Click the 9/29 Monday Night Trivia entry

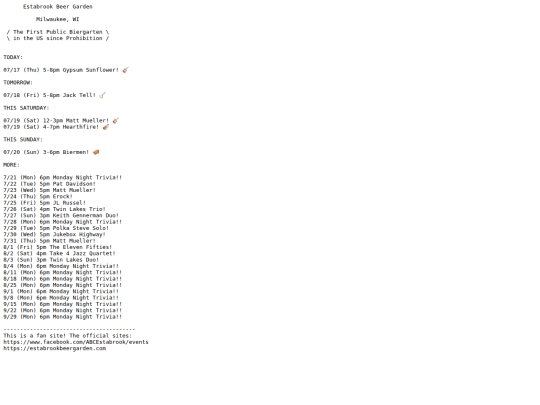(x=63, y=317)
